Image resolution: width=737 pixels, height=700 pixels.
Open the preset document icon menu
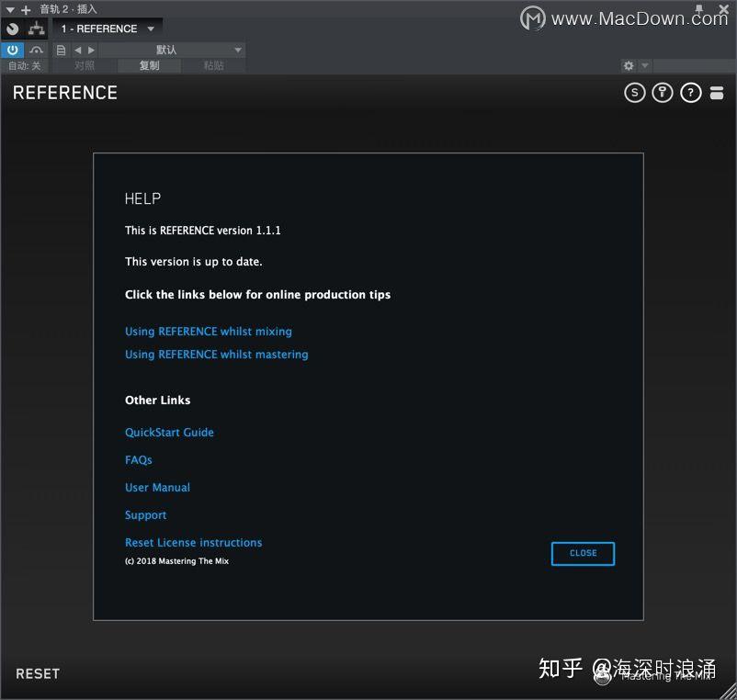point(61,50)
